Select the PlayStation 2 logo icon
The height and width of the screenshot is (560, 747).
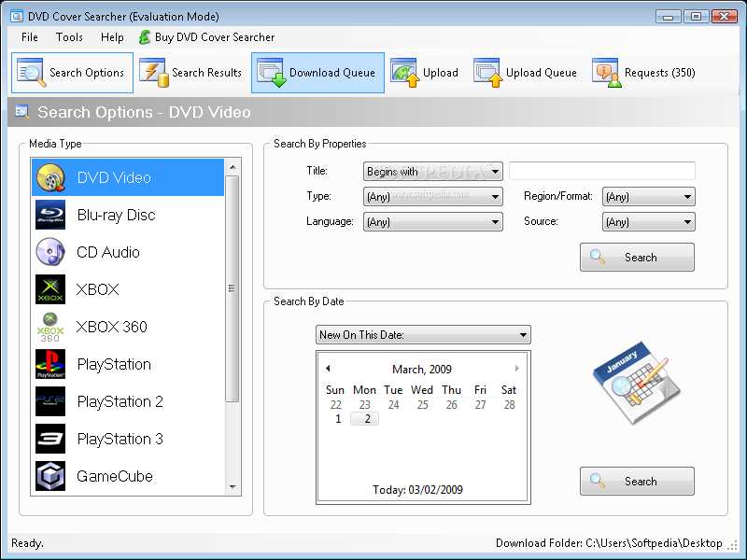point(50,401)
